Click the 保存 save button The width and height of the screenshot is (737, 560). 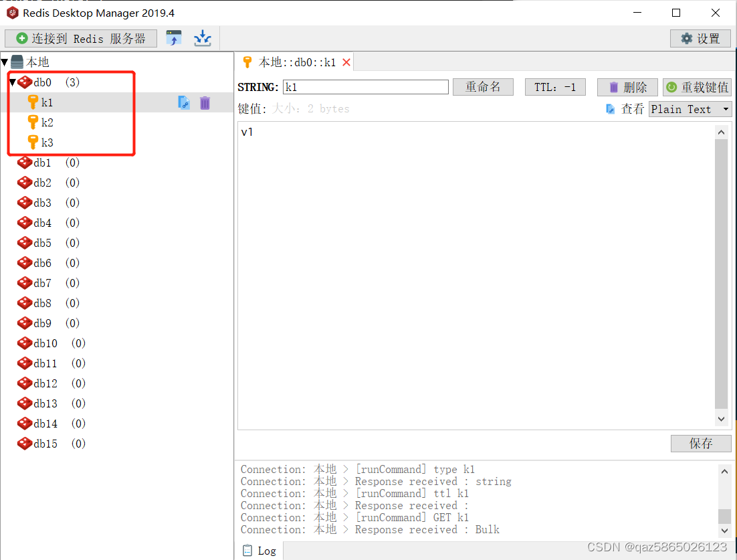[x=701, y=444]
